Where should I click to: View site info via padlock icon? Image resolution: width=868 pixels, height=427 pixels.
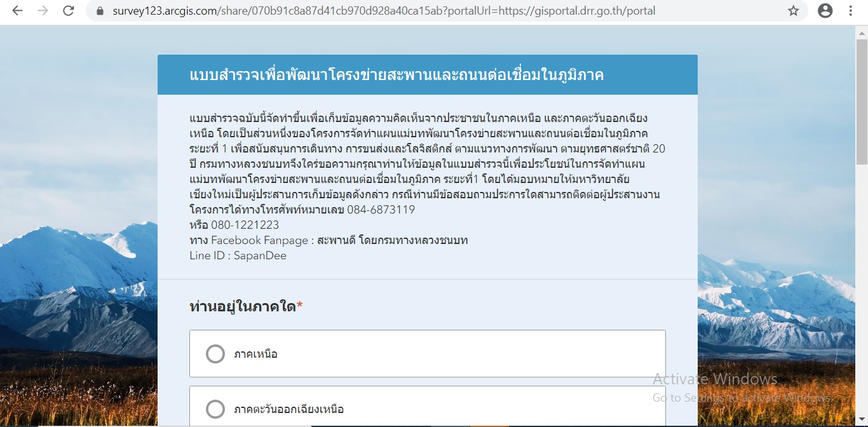tap(99, 11)
